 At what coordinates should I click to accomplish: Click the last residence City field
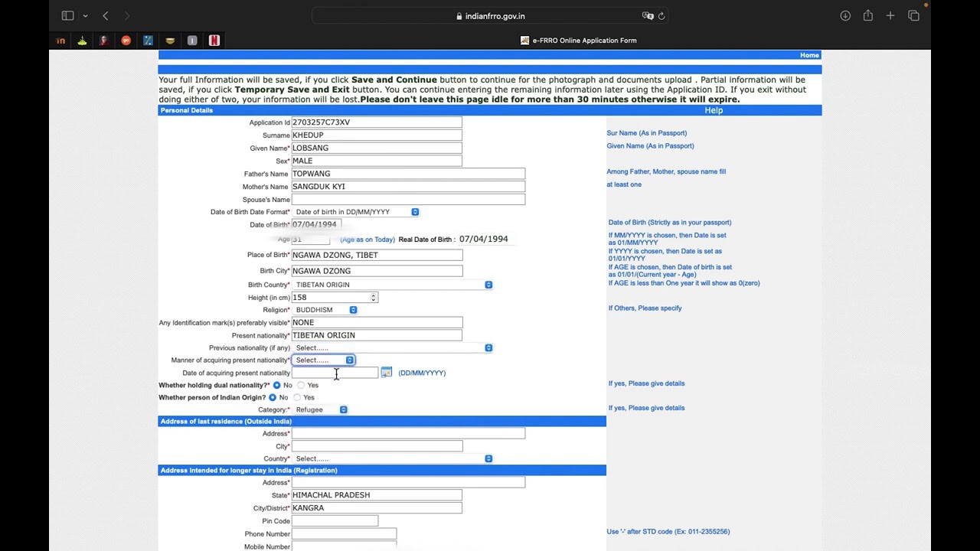tap(377, 446)
